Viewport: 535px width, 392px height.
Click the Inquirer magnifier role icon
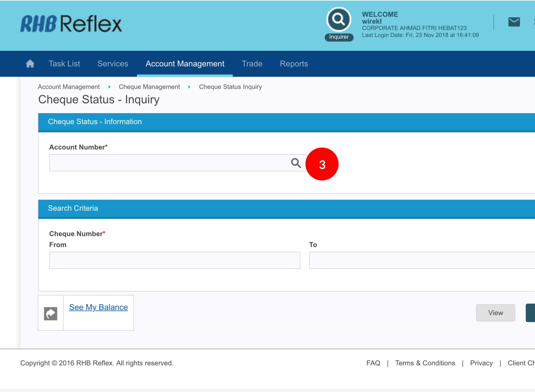pos(339,20)
